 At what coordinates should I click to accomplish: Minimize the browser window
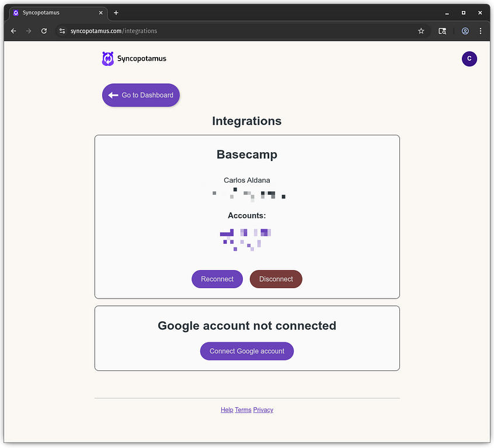point(447,13)
